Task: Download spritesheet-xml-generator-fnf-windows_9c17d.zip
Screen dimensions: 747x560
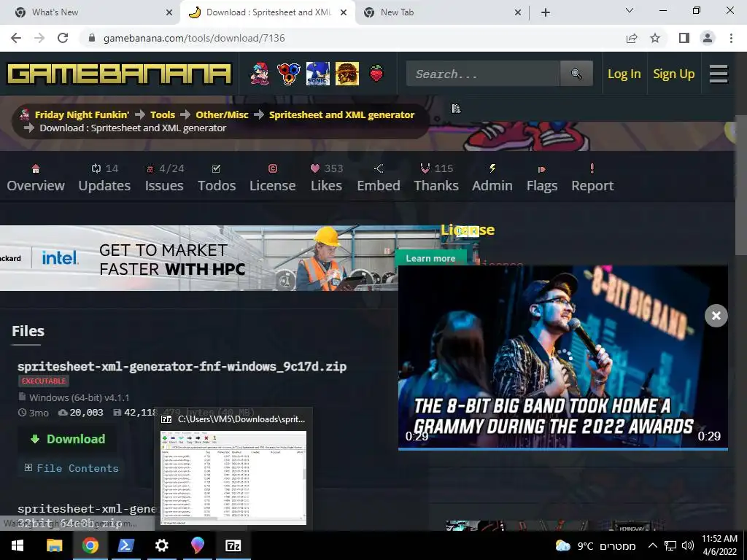Action: [x=67, y=439]
